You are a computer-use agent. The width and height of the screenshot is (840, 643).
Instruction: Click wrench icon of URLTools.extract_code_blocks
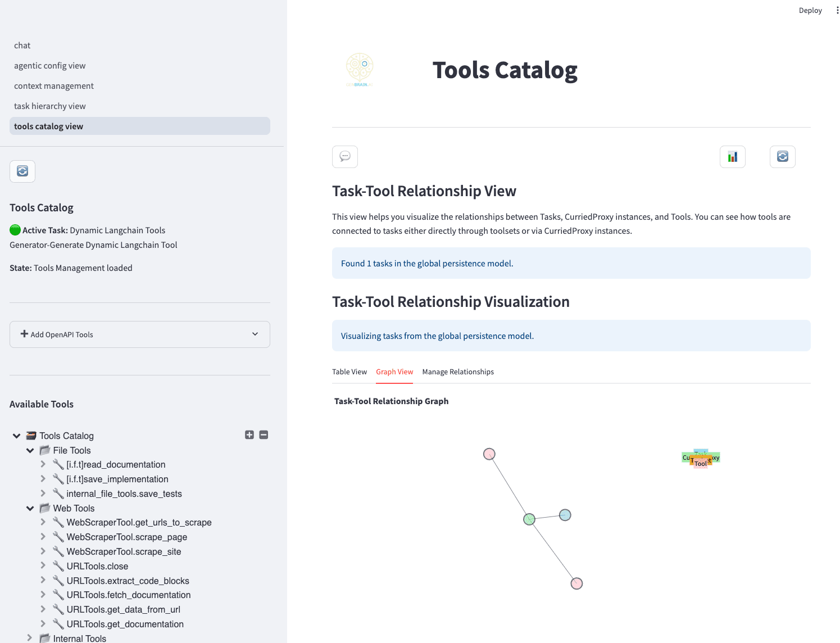coord(58,581)
